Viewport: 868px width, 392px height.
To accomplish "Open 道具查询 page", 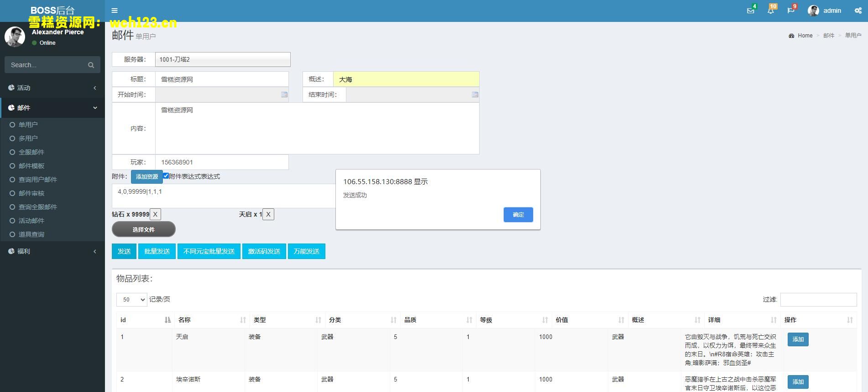I will pos(31,234).
